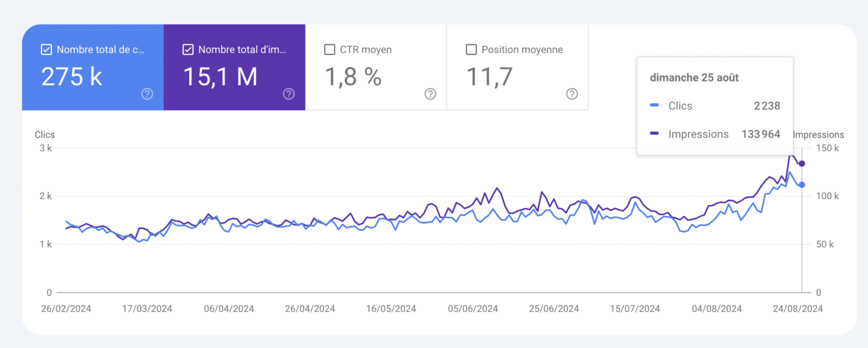
Task: Disable the Nombre total d'impressions checkbox
Action: [188, 49]
